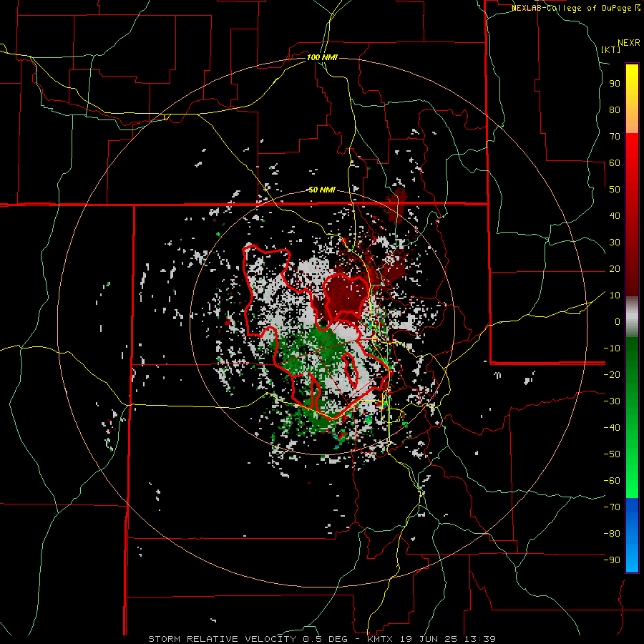Select the -60 scale value
Viewport: 644px width, 644px height.
[x=612, y=481]
